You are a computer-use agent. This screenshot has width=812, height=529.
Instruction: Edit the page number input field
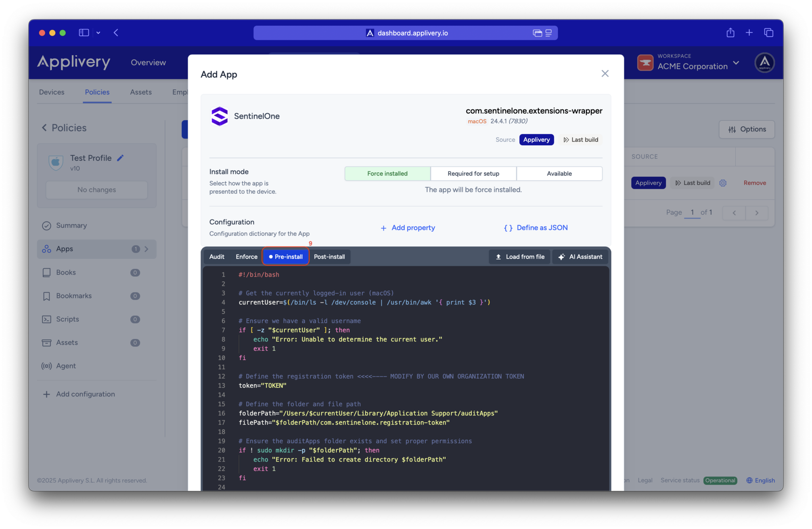(691, 212)
